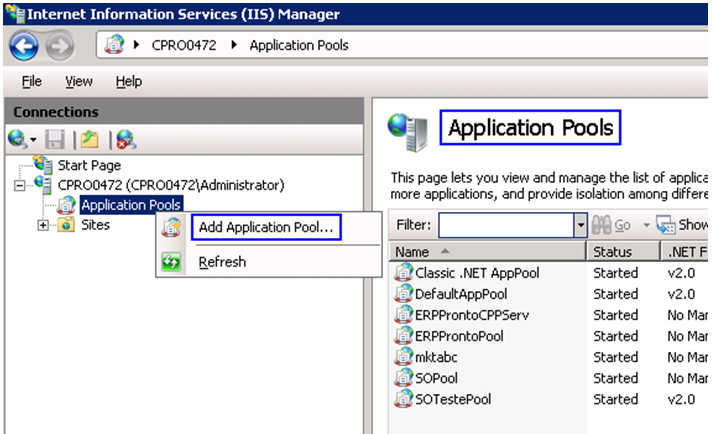
Task: Click the Sites folder icon in tree
Action: click(66, 225)
